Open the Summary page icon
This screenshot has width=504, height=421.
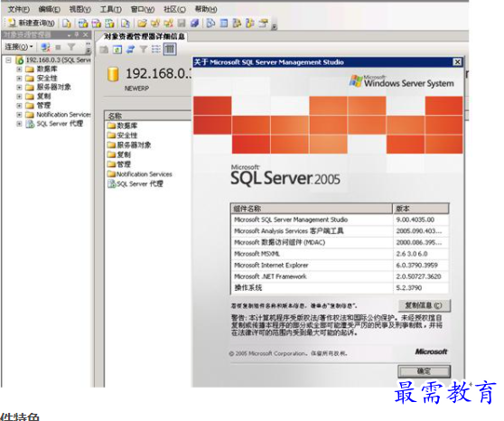pos(224,23)
